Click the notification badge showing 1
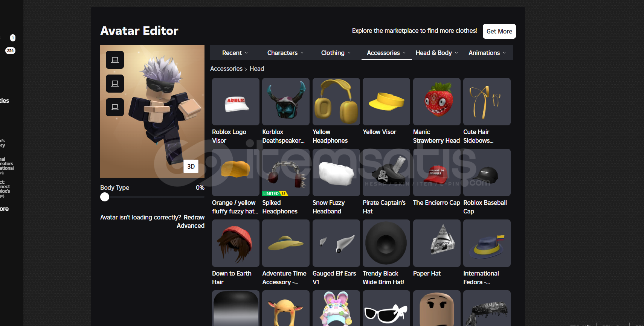Screen dimensions: 644x326 pos(13,38)
